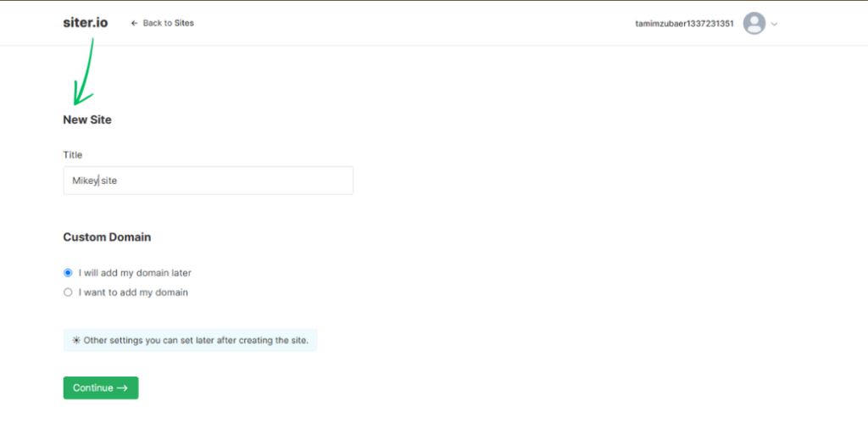The image size is (868, 440).
Task: Click the sun icon in the settings note
Action: pyautogui.click(x=75, y=341)
